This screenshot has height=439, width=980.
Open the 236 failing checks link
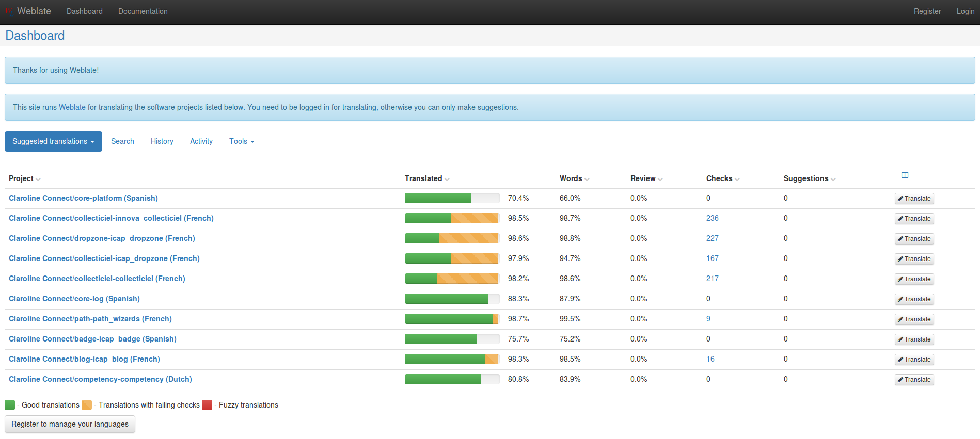click(713, 218)
